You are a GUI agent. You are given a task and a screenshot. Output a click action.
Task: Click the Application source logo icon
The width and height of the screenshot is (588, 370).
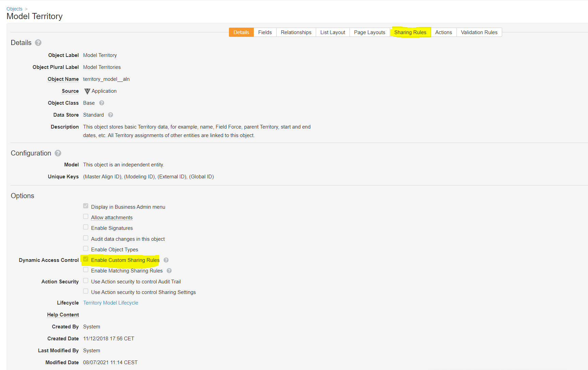(87, 91)
